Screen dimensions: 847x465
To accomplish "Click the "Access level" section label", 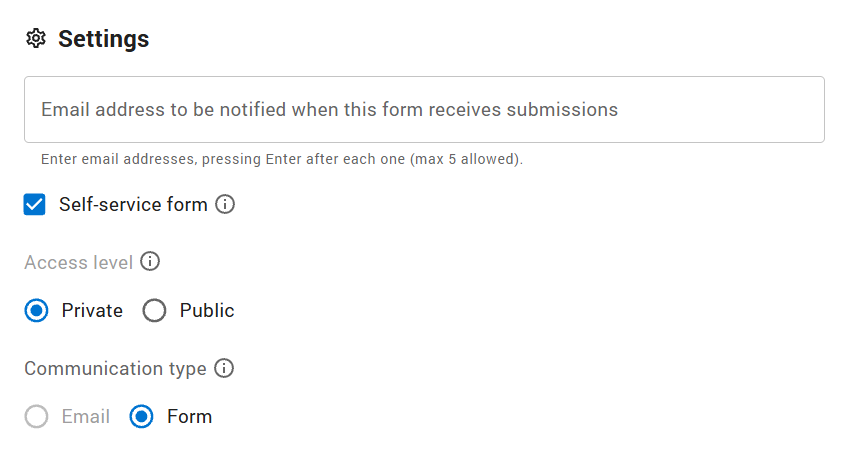I will coord(78,262).
